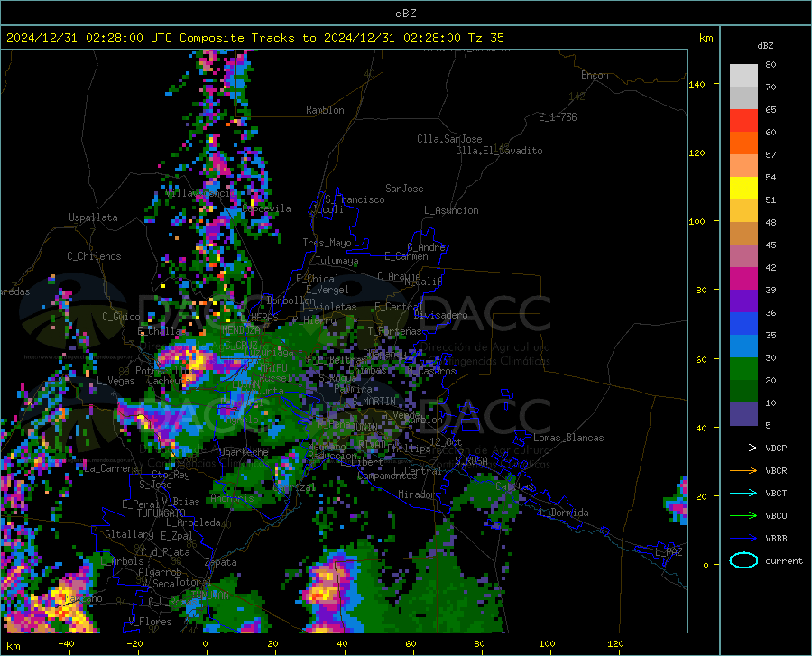The image size is (812, 656).
Task: Click the Encon place label
Action: tap(595, 75)
